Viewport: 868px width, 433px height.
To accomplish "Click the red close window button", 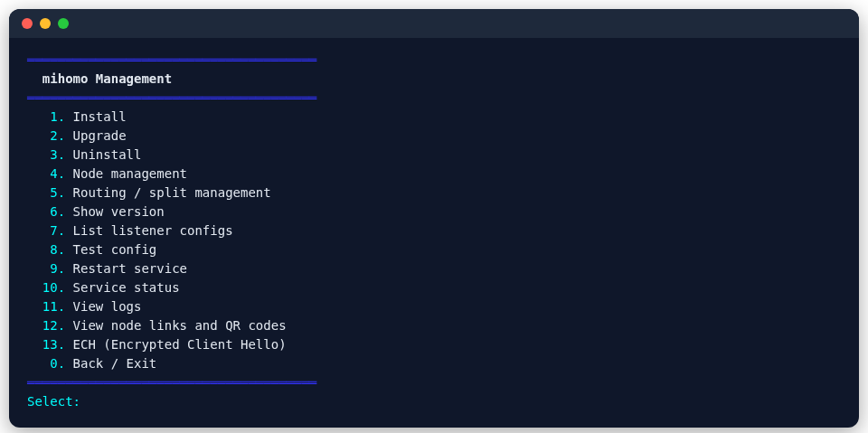I will [27, 24].
